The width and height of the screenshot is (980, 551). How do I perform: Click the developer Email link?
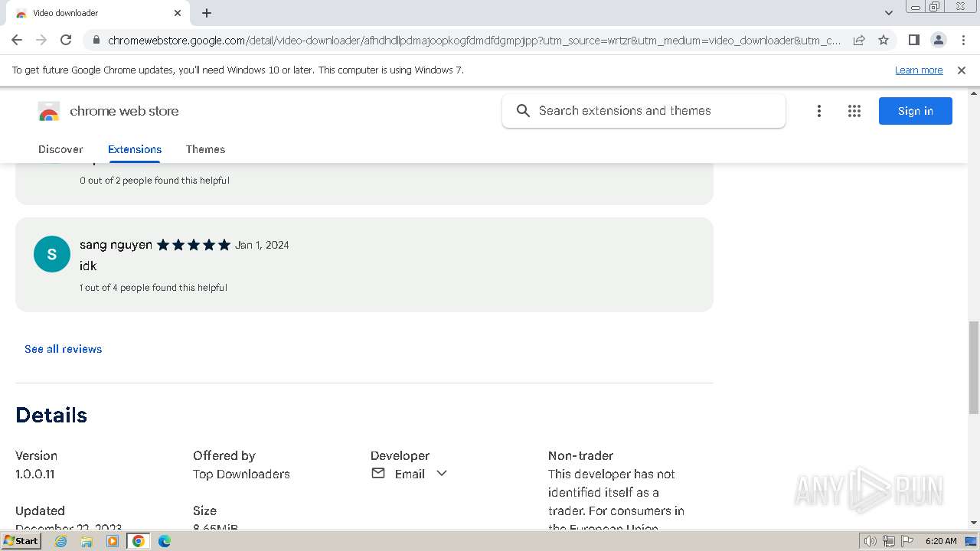[410, 474]
